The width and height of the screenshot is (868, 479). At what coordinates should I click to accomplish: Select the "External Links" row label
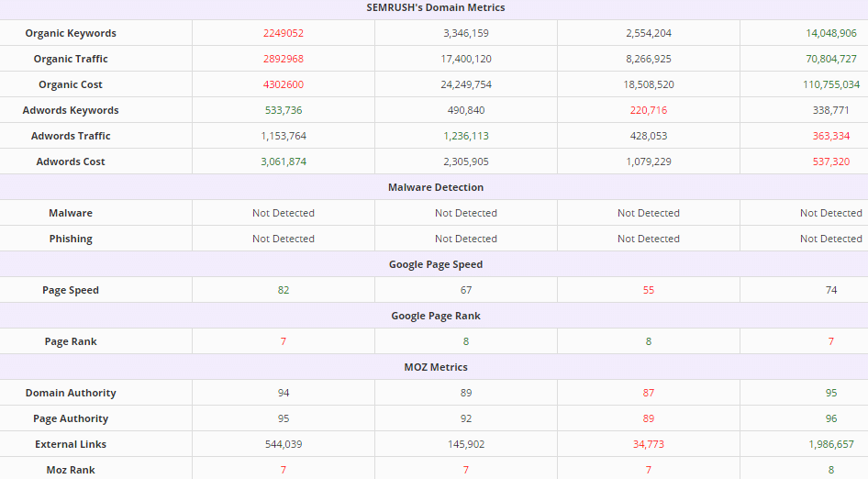pyautogui.click(x=71, y=444)
